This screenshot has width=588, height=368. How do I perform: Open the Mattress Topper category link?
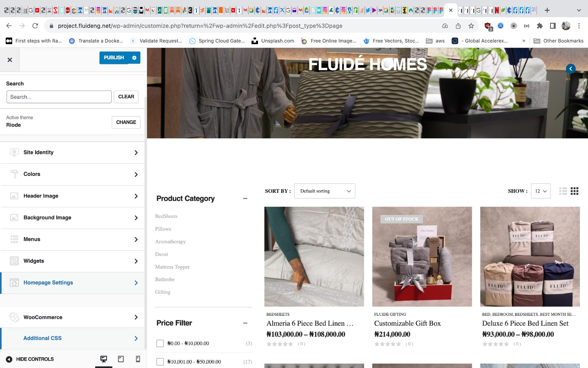coord(172,267)
